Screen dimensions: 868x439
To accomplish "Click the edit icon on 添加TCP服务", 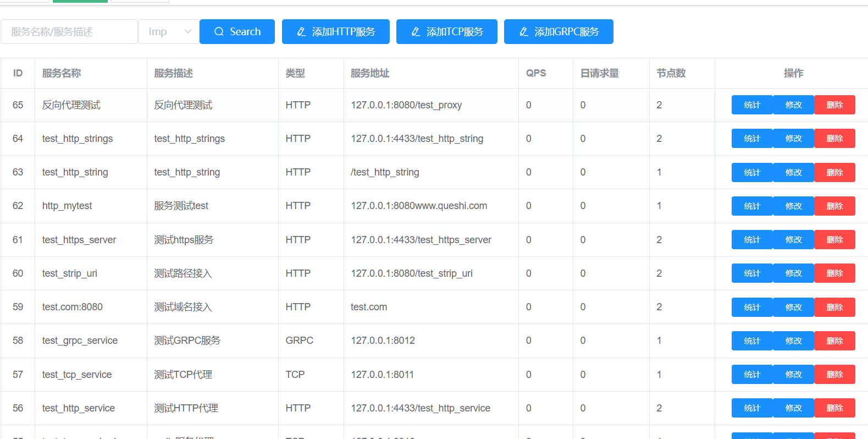I will coord(416,32).
